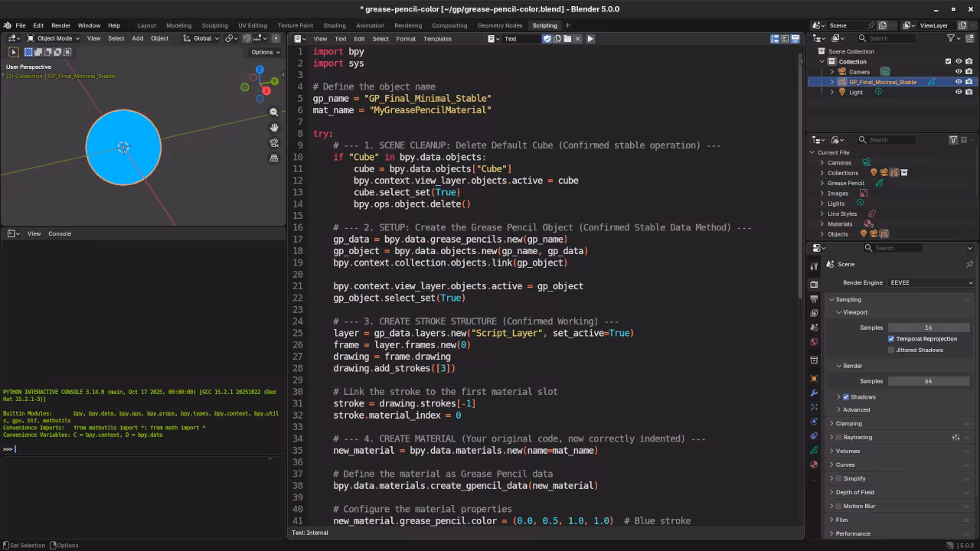Create new text datablock in Scripting editor
980x551 pixels.
coord(557,38)
